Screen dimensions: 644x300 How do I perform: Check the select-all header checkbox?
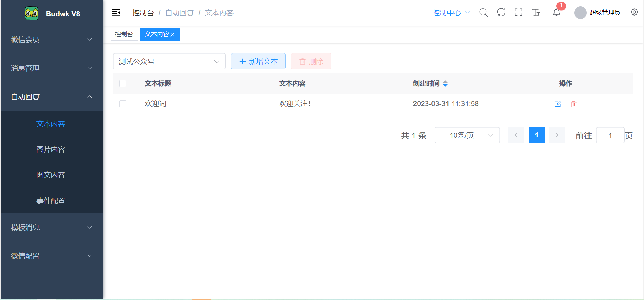point(123,84)
